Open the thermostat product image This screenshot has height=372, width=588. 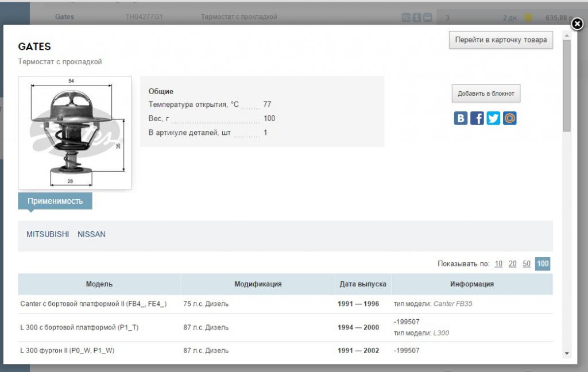(x=75, y=133)
